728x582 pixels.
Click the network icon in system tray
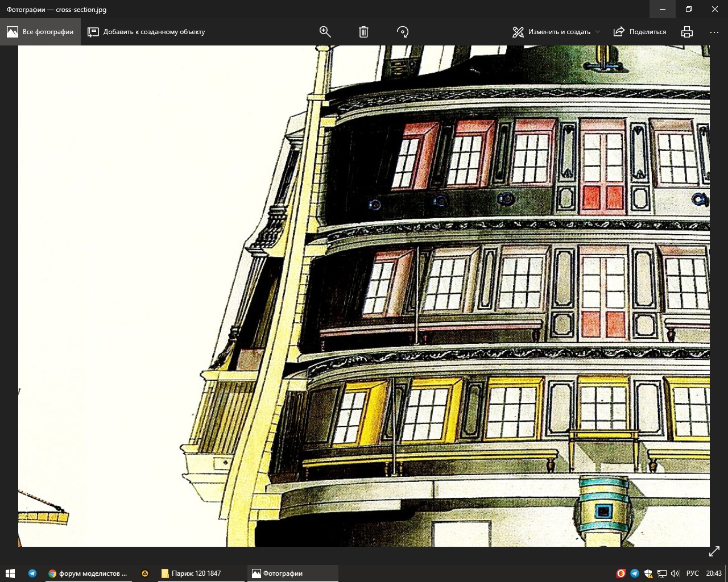coord(662,573)
